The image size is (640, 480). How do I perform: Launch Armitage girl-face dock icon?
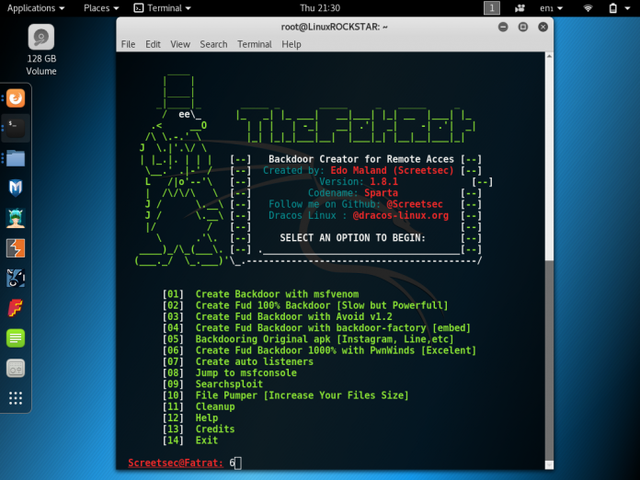point(16,218)
